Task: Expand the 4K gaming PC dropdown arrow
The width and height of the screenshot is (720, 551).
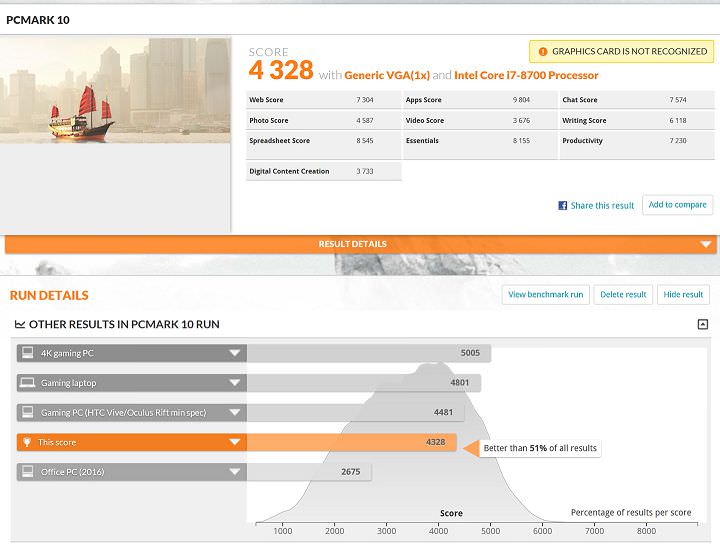Action: pyautogui.click(x=235, y=353)
